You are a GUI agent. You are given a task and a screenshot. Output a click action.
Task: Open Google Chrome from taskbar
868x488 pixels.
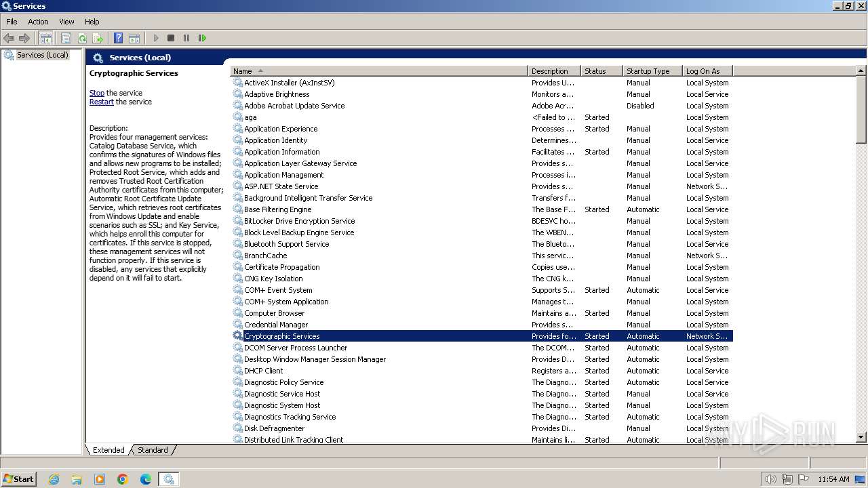click(x=123, y=479)
